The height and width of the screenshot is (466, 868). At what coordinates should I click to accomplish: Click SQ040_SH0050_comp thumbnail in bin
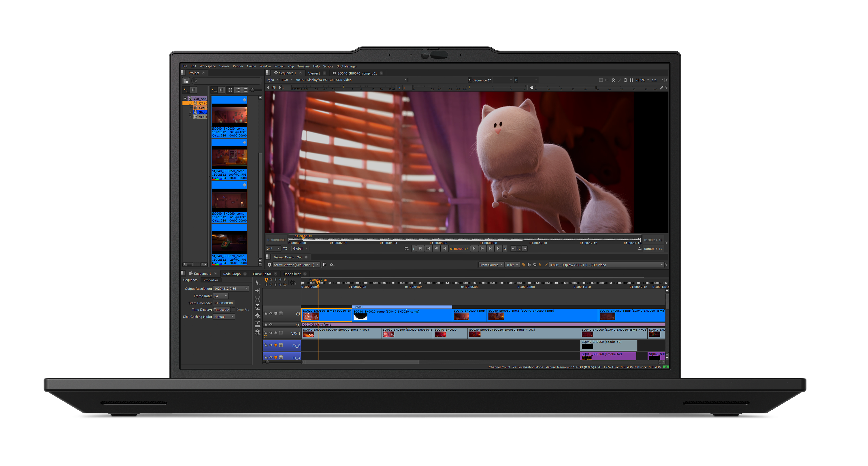[229, 157]
